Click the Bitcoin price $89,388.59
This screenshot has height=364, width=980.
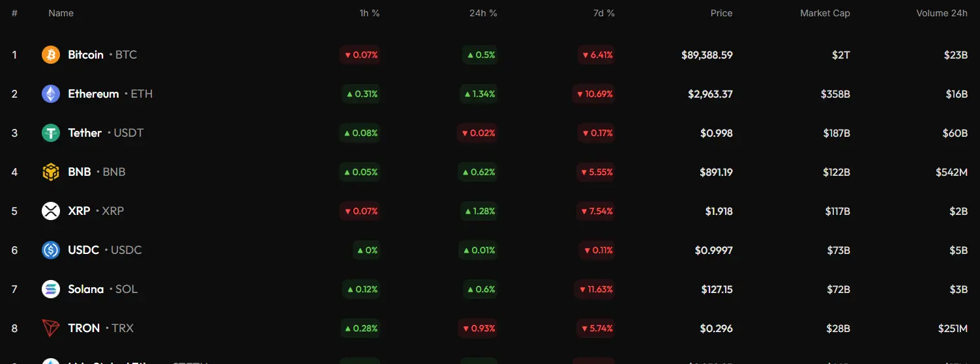(x=707, y=55)
